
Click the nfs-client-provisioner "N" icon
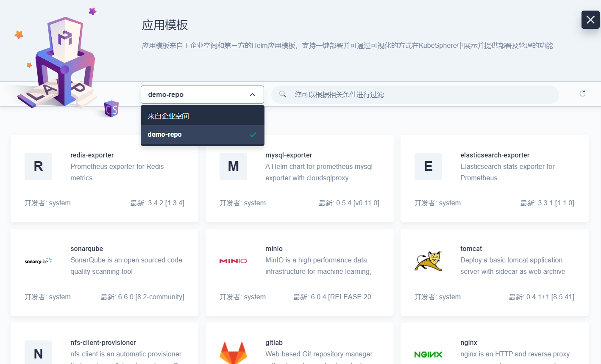pos(38,353)
